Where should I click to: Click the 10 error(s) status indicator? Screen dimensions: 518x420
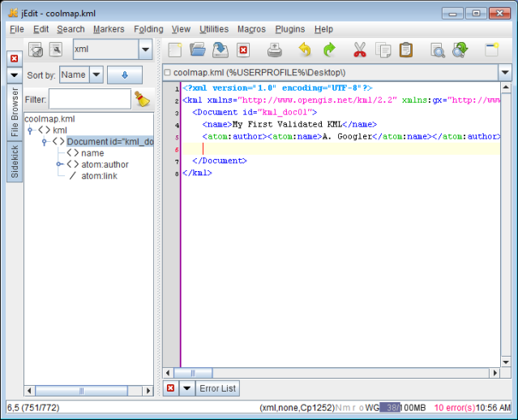pyautogui.click(x=454, y=408)
